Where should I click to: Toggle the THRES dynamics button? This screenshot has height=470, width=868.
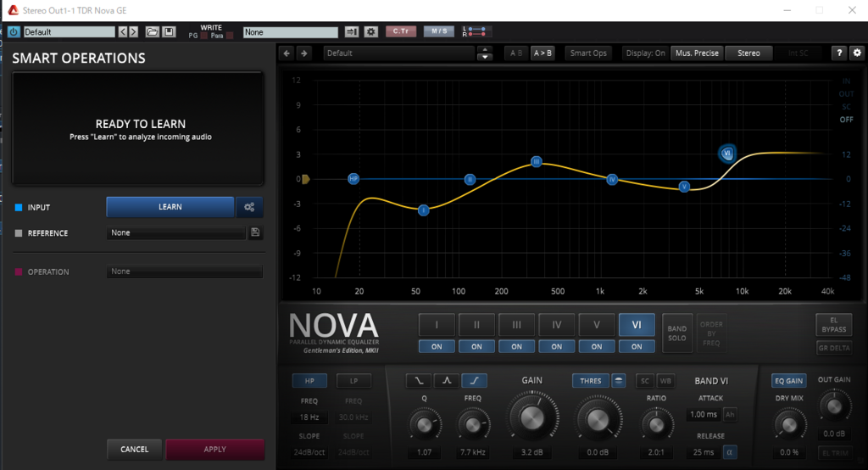coord(591,381)
